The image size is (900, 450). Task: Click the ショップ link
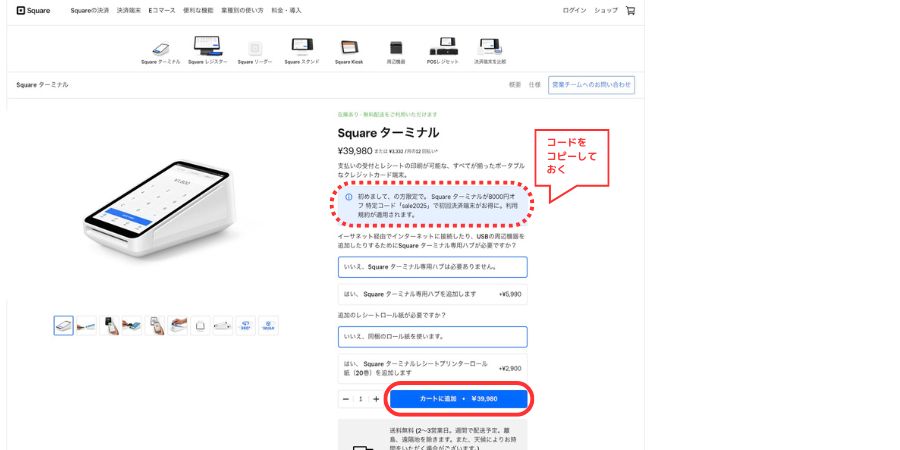click(606, 10)
